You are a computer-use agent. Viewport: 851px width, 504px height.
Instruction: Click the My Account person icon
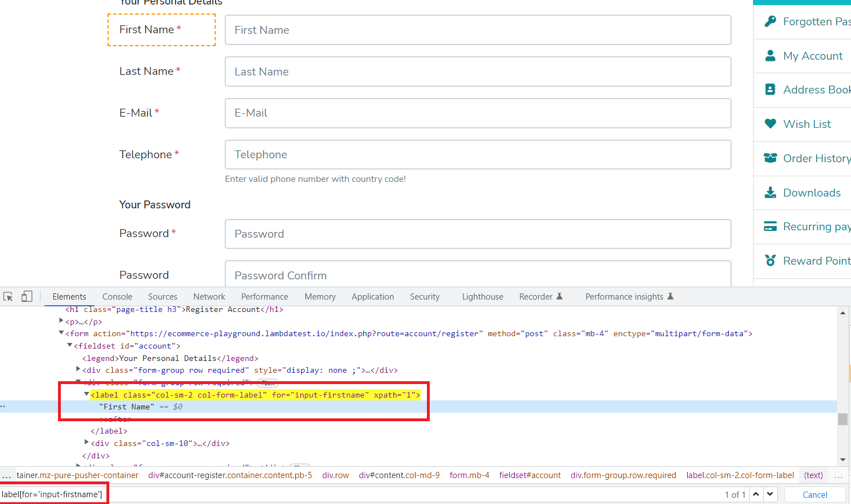click(x=770, y=55)
